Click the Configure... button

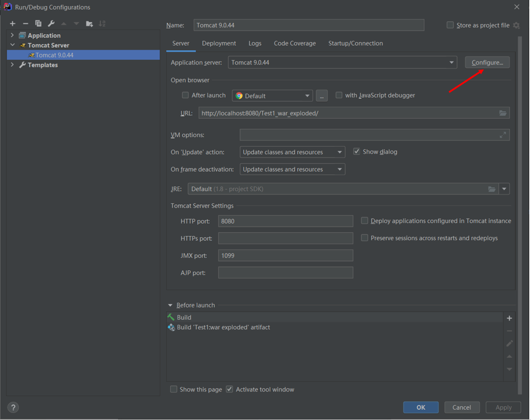pyautogui.click(x=487, y=62)
